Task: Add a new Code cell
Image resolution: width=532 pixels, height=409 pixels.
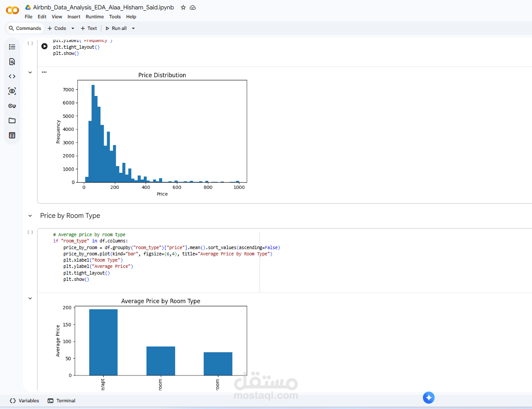Action: click(57, 28)
